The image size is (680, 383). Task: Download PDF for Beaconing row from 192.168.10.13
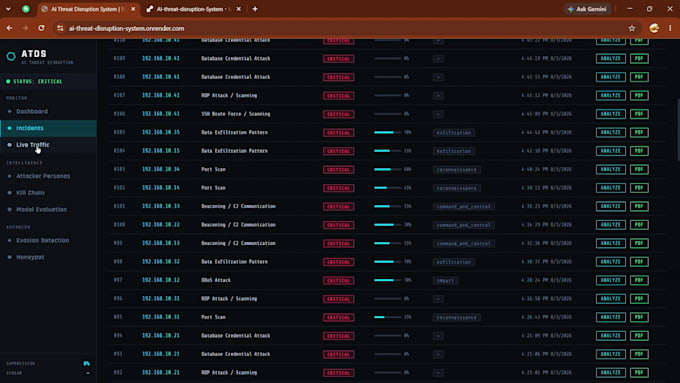[639, 243]
